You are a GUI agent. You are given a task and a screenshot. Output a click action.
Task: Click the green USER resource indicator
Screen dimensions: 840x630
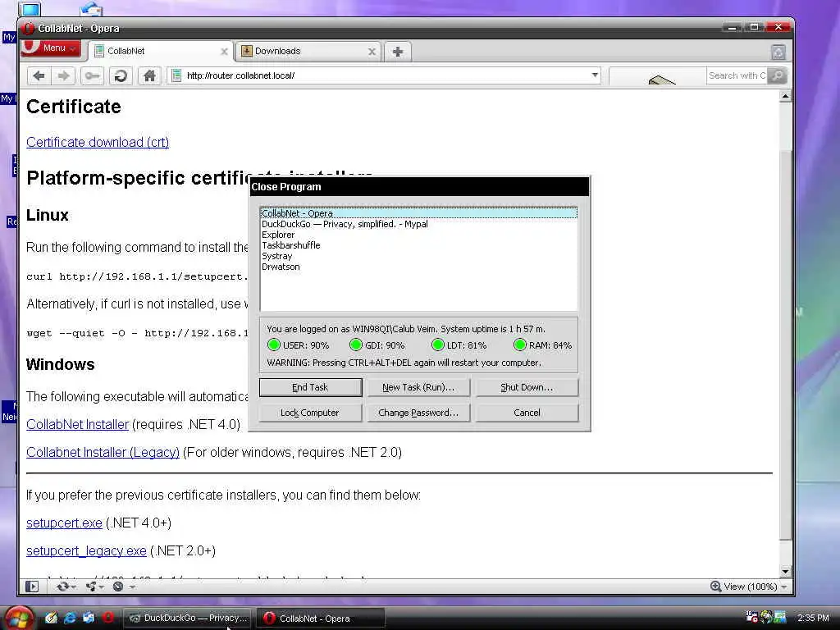point(274,345)
